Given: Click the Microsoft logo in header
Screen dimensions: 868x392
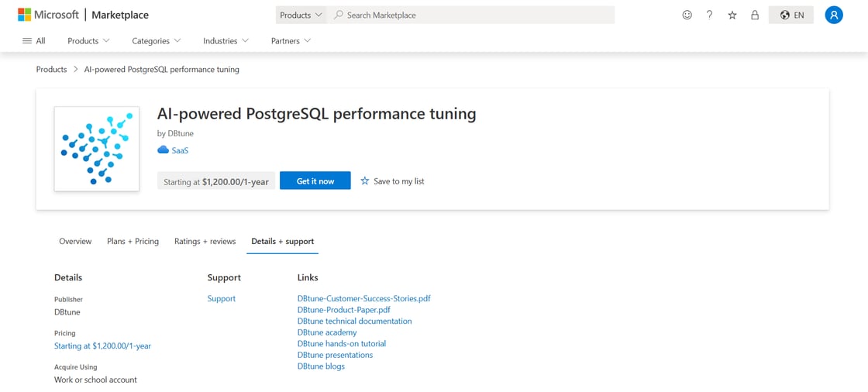Looking at the screenshot, I should 48,15.
